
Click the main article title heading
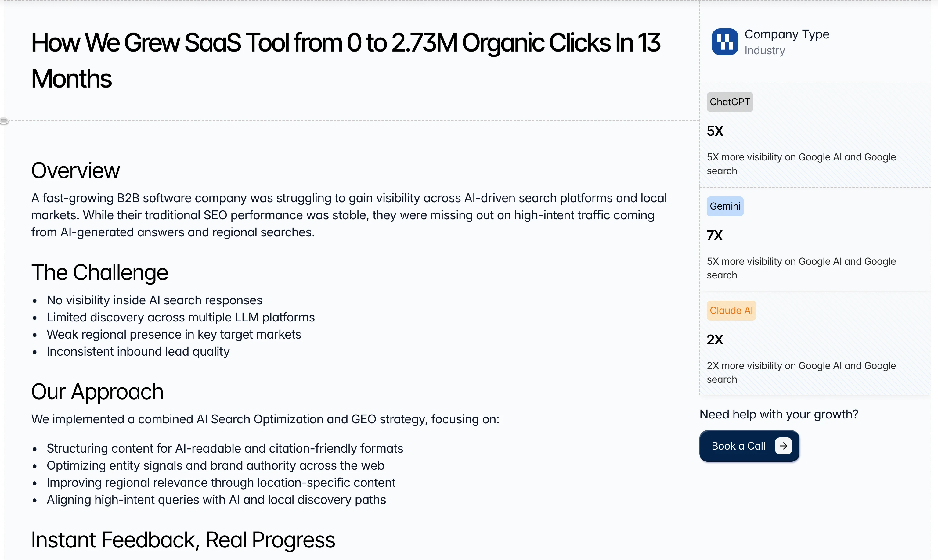point(345,60)
